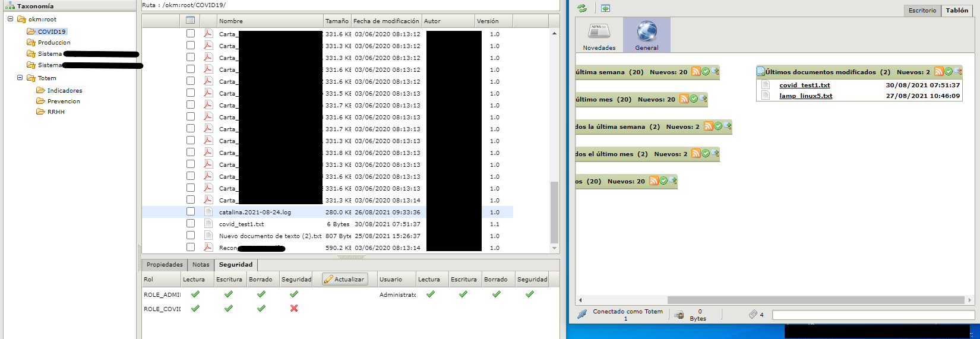980x339 pixels.
Task: Click the PDF icon of the Recon file
Action: [208, 247]
